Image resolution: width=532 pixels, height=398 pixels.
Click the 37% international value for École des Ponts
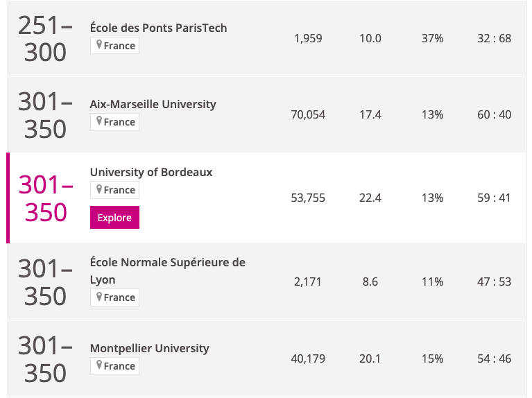[432, 38]
